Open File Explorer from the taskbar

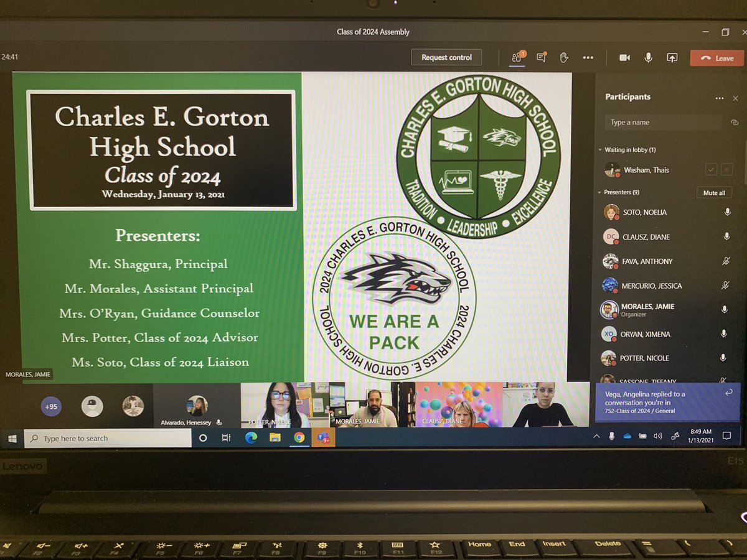pyautogui.click(x=275, y=438)
